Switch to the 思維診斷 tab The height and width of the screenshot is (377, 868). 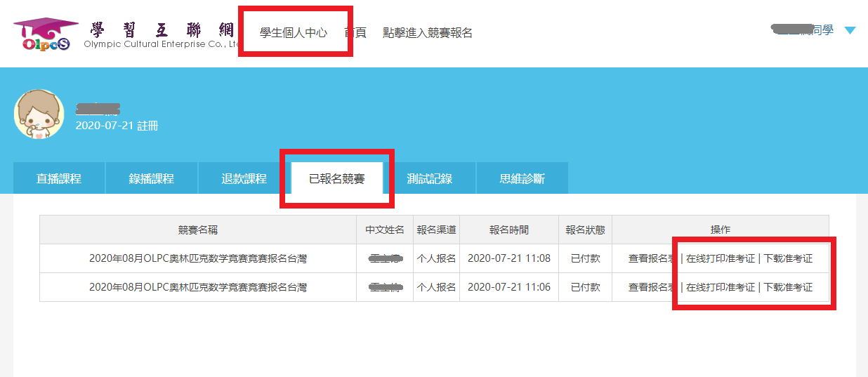point(522,178)
